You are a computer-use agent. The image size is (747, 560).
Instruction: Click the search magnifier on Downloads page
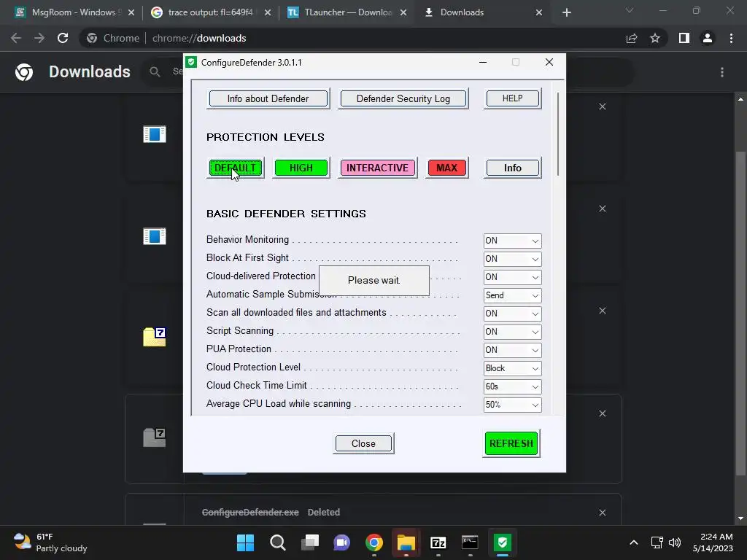[155, 71]
